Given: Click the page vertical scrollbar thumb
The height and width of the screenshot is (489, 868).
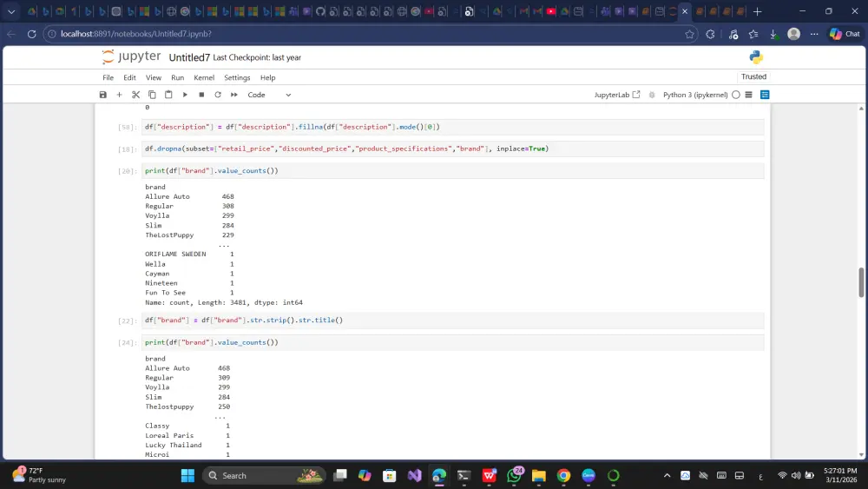Looking at the screenshot, I should 861,282.
